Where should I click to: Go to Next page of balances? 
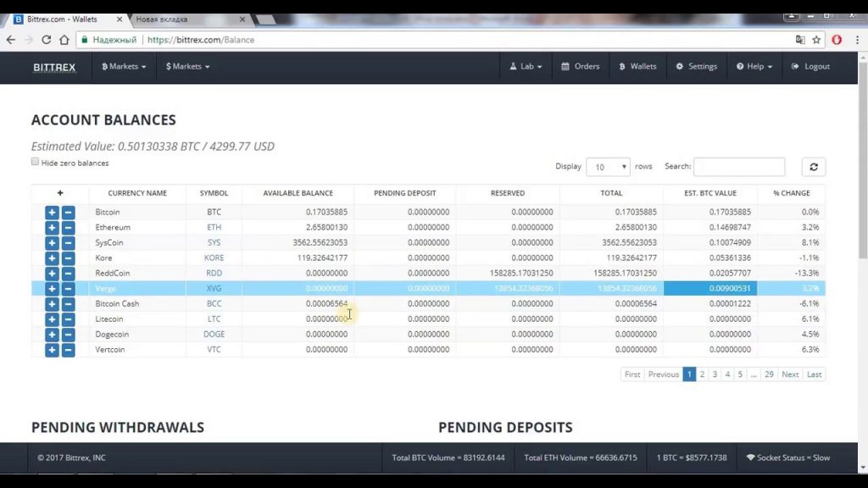click(x=790, y=374)
